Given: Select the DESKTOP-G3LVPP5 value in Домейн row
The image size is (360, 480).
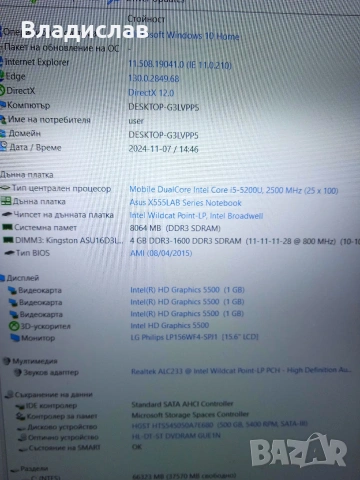Looking at the screenshot, I should point(164,135).
